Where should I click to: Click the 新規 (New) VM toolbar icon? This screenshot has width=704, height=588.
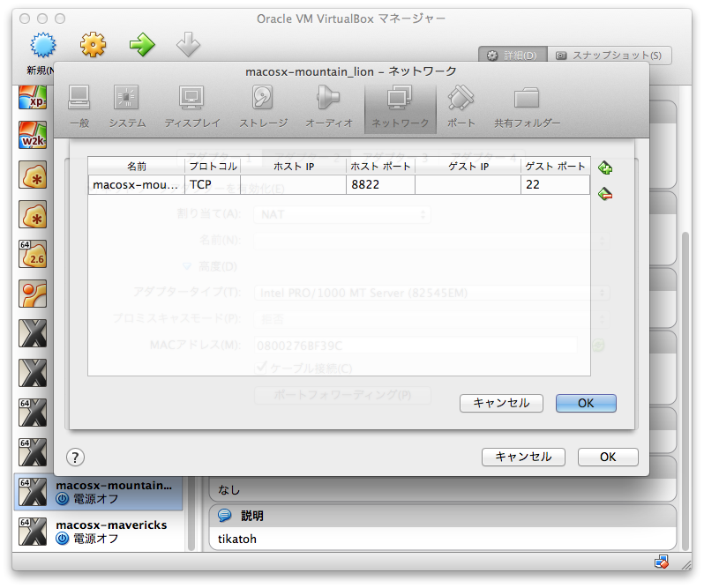42,49
